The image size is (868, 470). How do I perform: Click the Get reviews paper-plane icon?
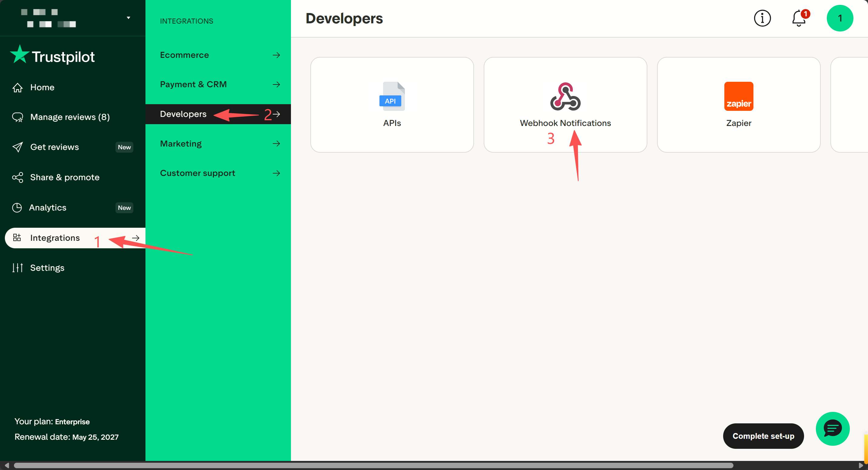[x=17, y=147]
